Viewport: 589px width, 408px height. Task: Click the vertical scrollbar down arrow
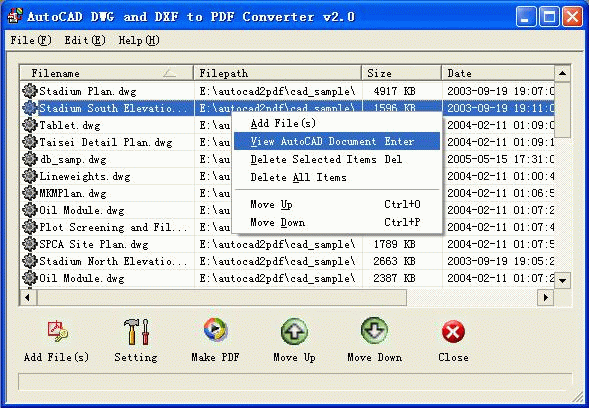(x=562, y=280)
